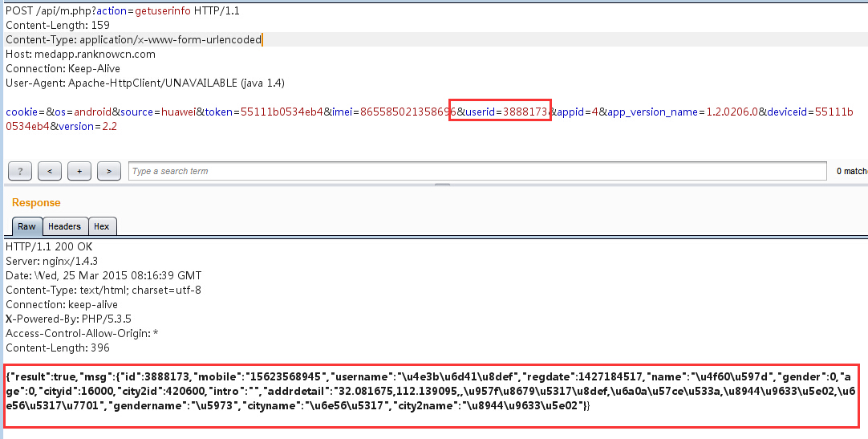Screen dimensions: 868x439
Task: Select the 'X-Powered-By: PHP/5.3.5' header
Action: click(x=68, y=319)
